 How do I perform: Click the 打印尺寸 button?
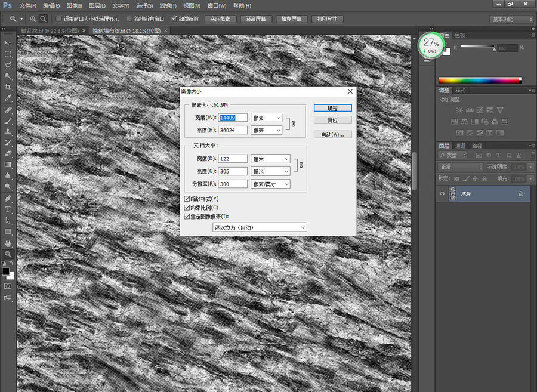click(x=327, y=19)
